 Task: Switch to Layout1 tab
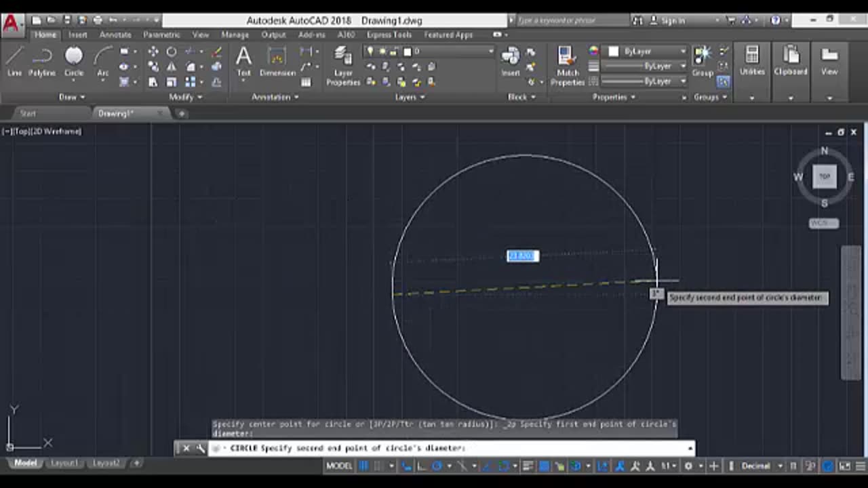(65, 463)
